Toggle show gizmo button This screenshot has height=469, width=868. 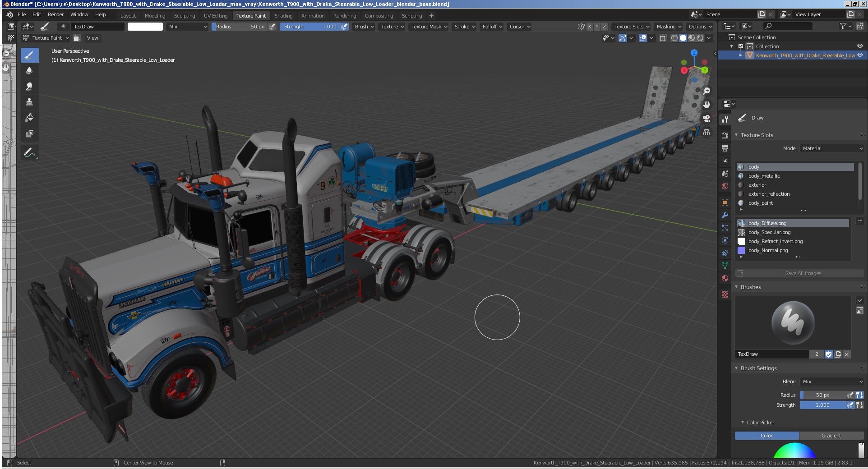click(x=623, y=38)
